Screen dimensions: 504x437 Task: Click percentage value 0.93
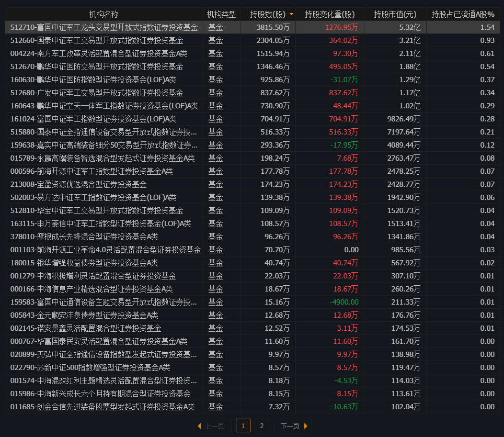[x=487, y=40]
